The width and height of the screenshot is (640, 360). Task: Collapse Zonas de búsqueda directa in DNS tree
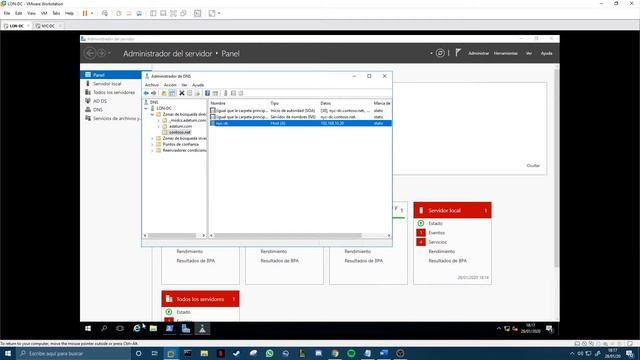pyautogui.click(x=152, y=114)
